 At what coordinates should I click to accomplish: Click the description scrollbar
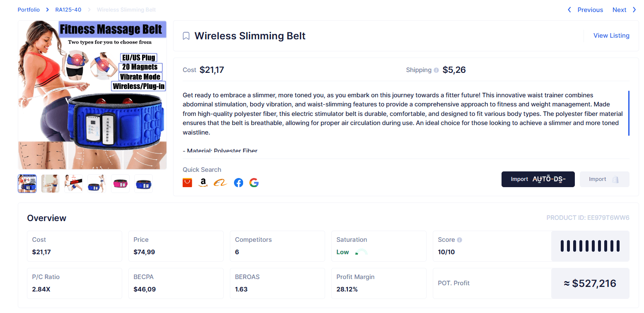[629, 113]
